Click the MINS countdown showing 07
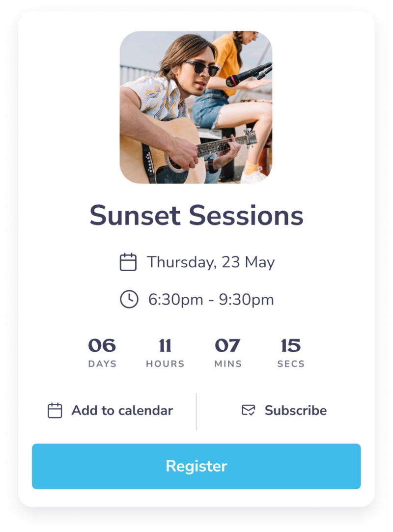The height and width of the screenshot is (532, 393). 228,345
